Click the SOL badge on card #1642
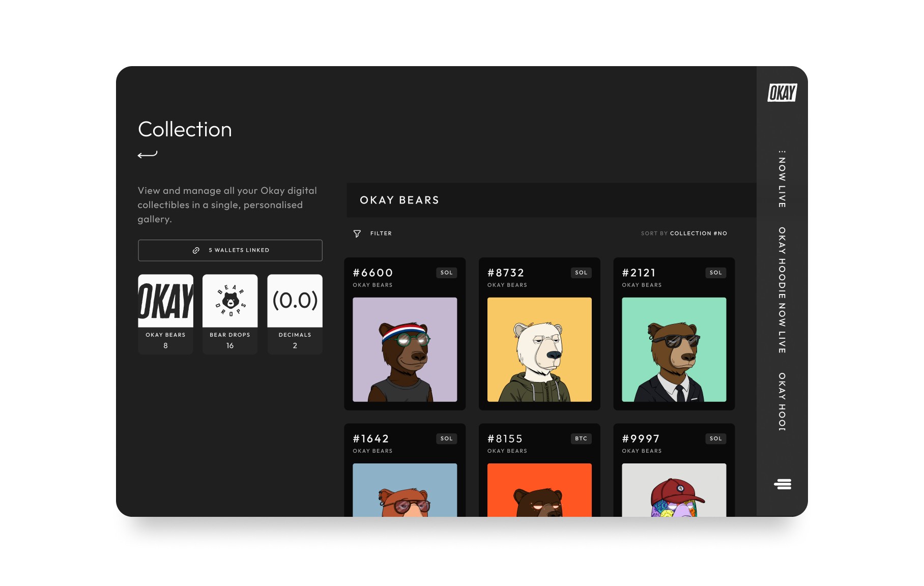The height and width of the screenshot is (586, 924). point(447,438)
